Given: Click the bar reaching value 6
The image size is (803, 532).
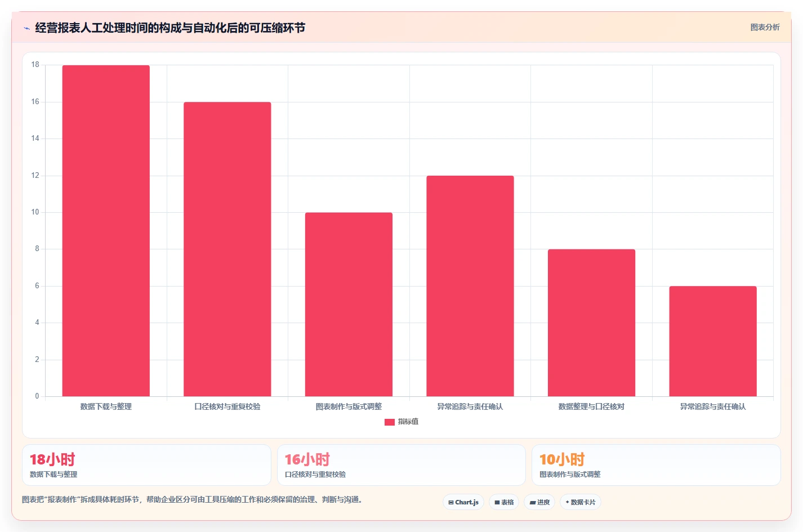Looking at the screenshot, I should 713,341.
